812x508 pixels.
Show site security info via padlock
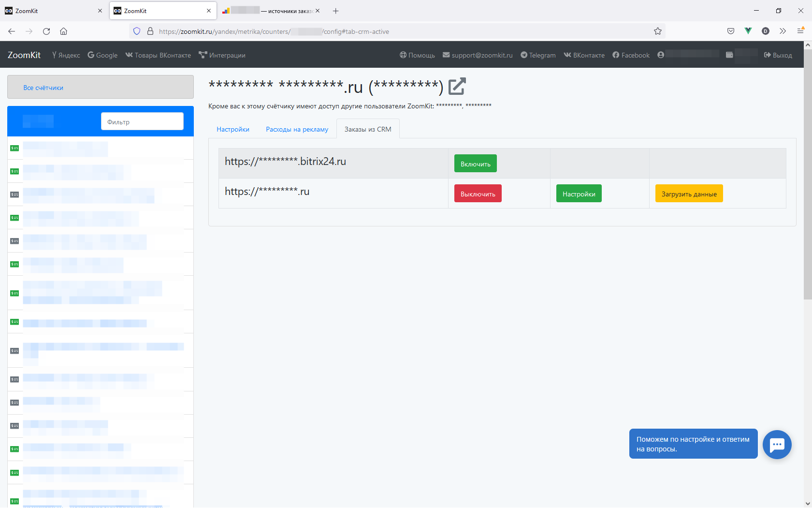[150, 31]
